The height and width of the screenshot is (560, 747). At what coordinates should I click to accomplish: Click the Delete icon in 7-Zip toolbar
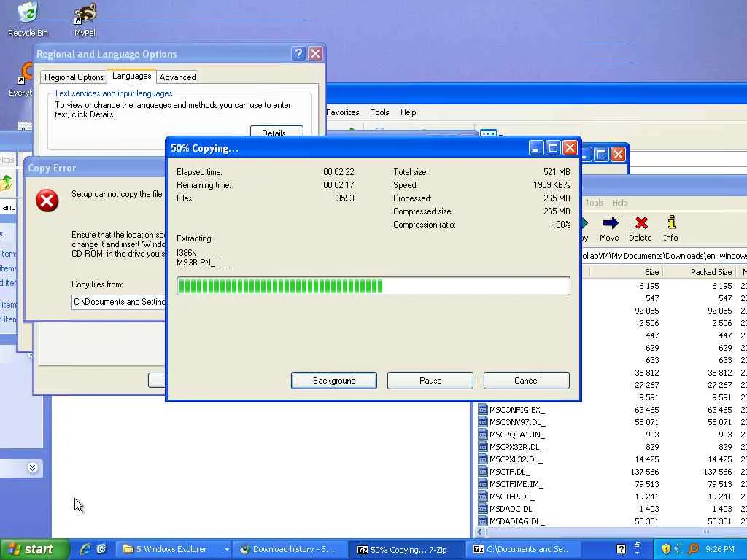point(640,228)
